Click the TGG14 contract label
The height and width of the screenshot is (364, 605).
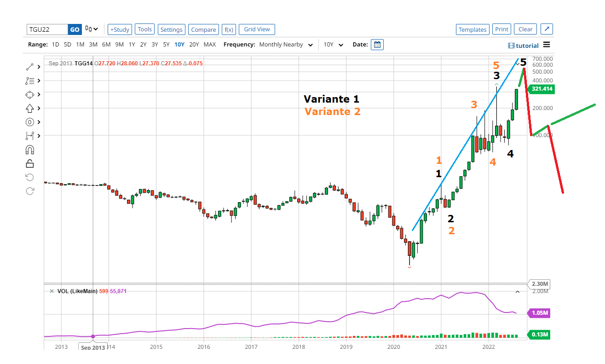[x=84, y=64]
